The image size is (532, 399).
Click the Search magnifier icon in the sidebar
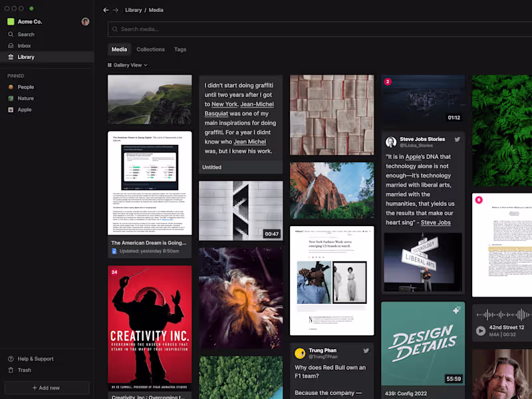pos(11,35)
